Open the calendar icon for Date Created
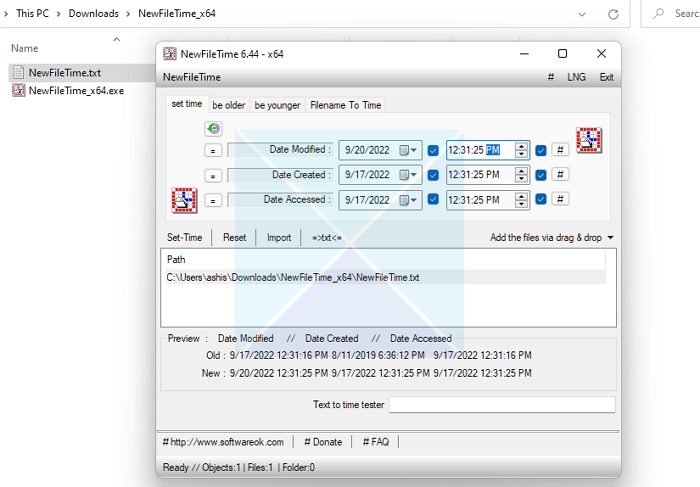The width and height of the screenshot is (700, 487). click(404, 175)
